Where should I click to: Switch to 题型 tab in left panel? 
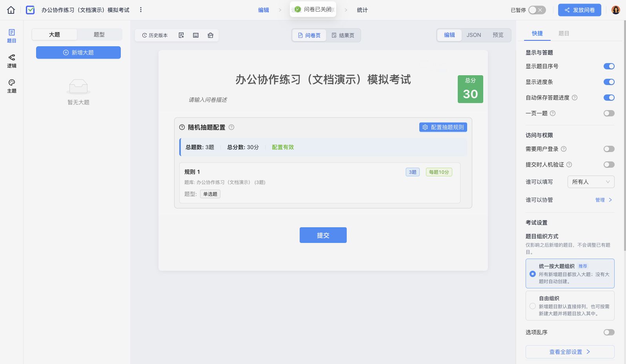99,34
